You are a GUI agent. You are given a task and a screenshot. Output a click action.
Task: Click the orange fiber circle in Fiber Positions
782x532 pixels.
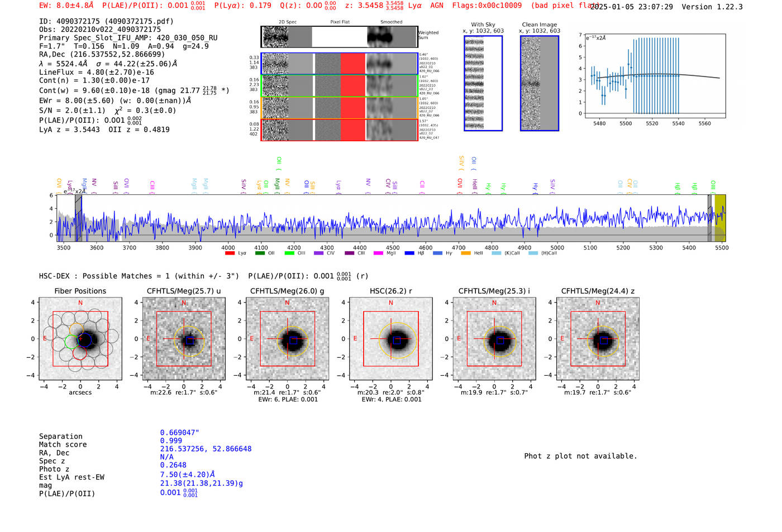pyautogui.click(x=77, y=329)
